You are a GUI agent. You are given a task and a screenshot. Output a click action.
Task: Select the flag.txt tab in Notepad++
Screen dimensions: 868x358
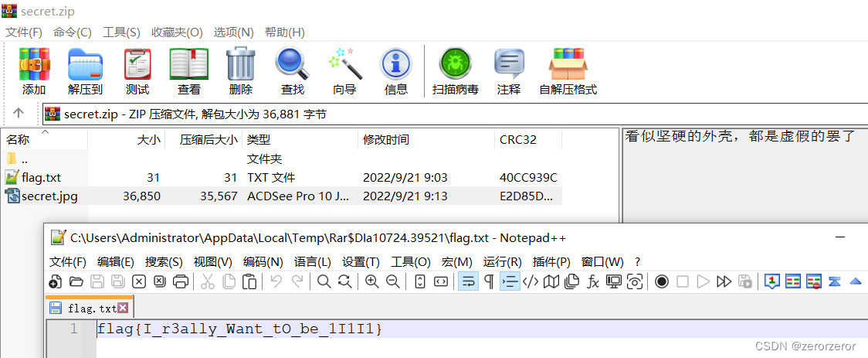[89, 308]
